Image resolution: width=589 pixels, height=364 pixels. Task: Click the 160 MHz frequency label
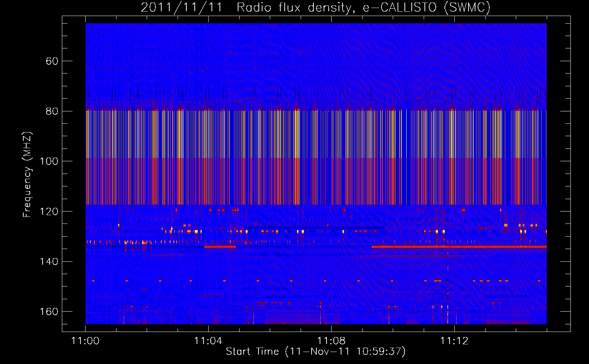click(49, 312)
